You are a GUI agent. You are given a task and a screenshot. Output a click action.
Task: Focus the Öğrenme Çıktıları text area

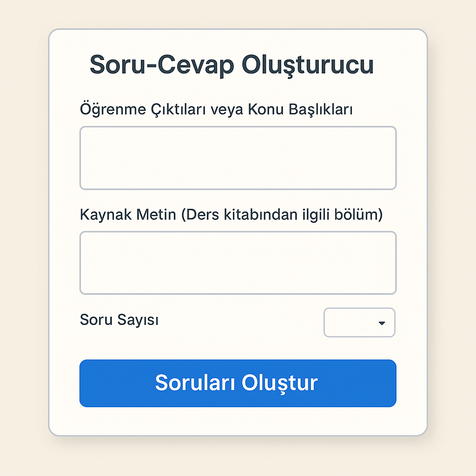point(238,158)
